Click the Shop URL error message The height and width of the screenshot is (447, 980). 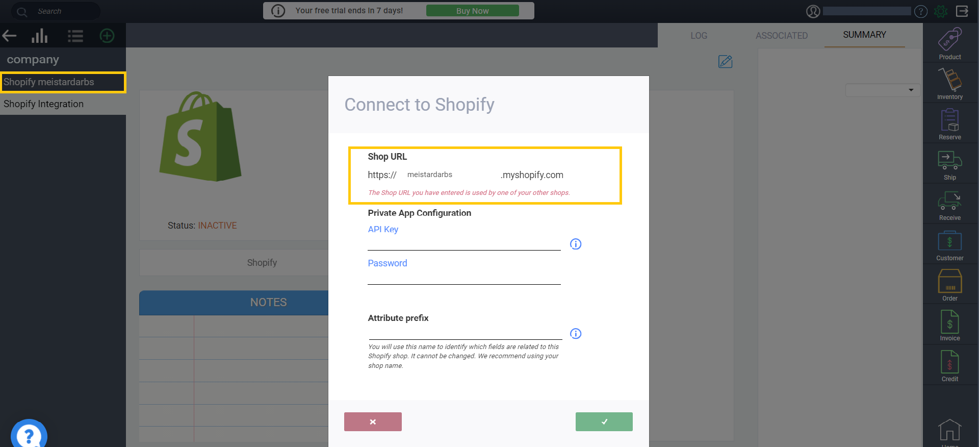[469, 193]
